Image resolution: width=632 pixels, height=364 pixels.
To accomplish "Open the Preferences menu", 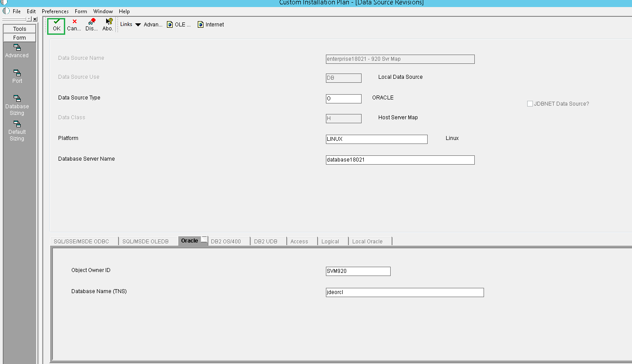I will coord(55,11).
